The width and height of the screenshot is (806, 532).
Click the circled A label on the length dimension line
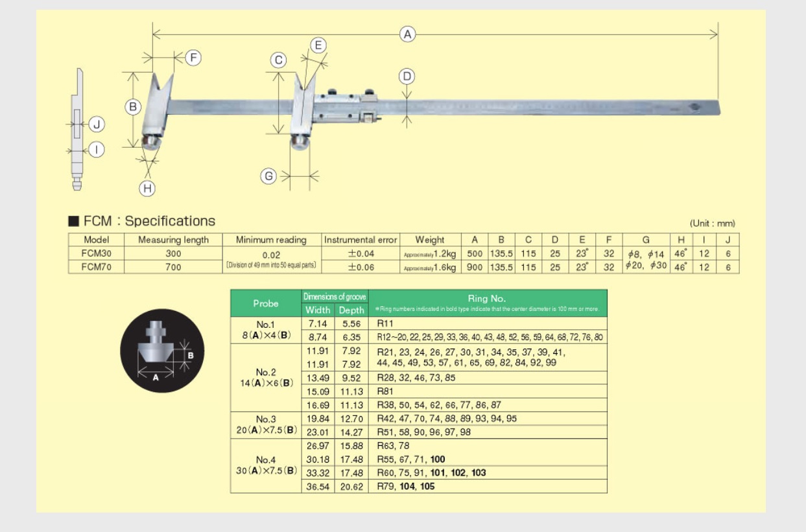pos(407,34)
